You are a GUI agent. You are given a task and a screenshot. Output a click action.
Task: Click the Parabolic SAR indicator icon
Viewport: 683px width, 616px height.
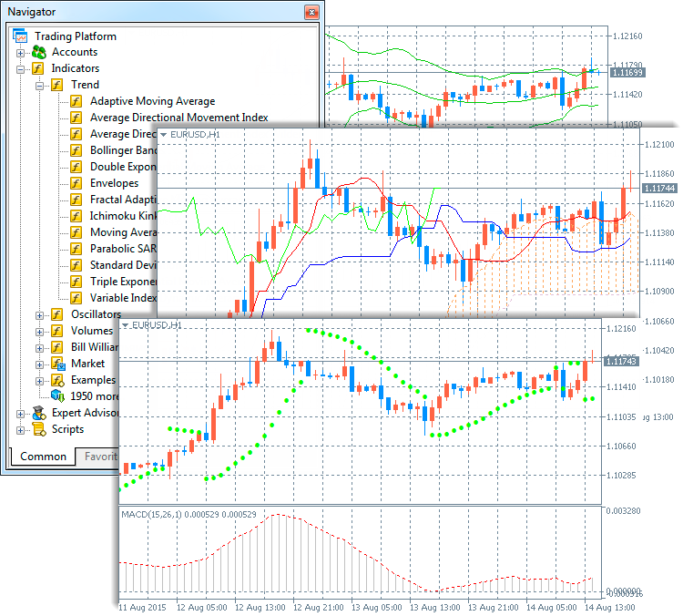click(x=76, y=249)
